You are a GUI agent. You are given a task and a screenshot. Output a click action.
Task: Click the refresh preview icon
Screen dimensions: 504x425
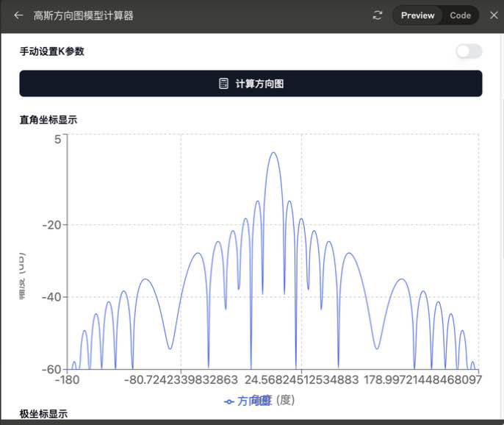[x=378, y=15]
